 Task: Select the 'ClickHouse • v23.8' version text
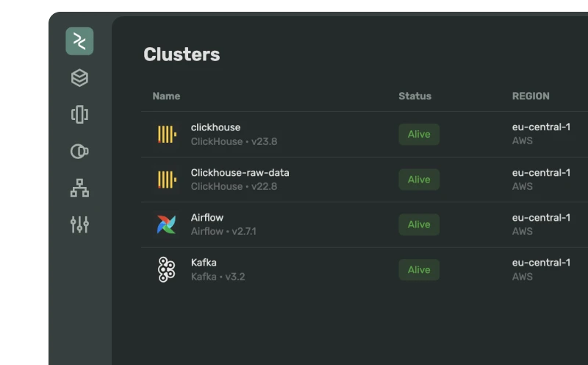234,141
